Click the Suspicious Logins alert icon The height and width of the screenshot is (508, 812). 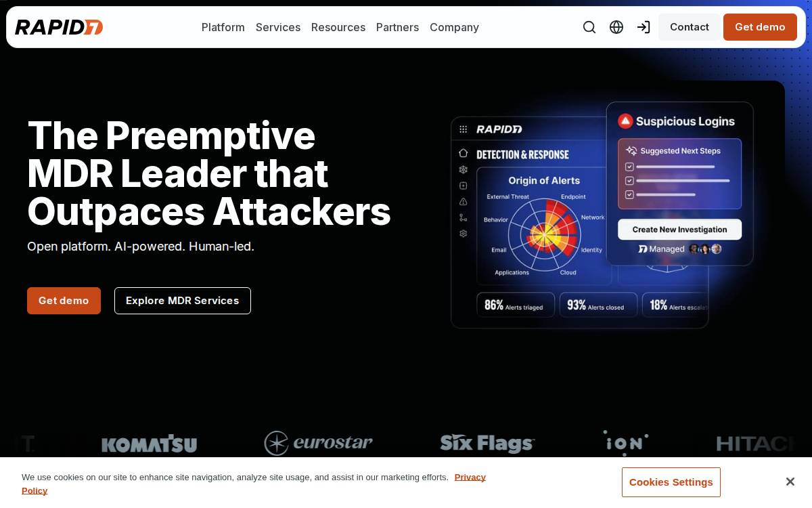625,121
